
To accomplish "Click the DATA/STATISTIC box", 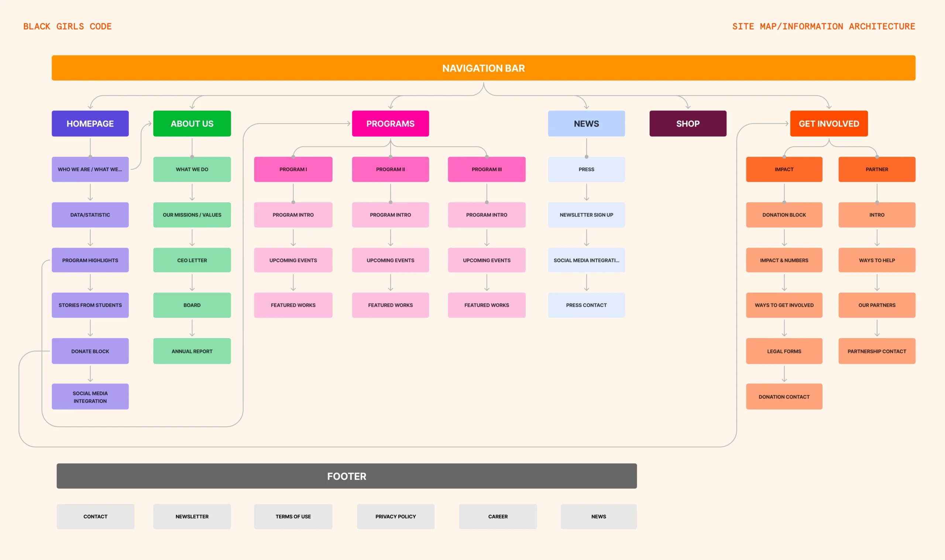I will pyautogui.click(x=90, y=215).
